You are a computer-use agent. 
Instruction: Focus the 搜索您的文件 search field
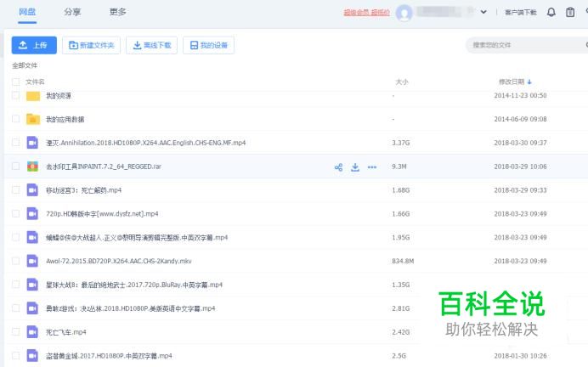point(525,45)
